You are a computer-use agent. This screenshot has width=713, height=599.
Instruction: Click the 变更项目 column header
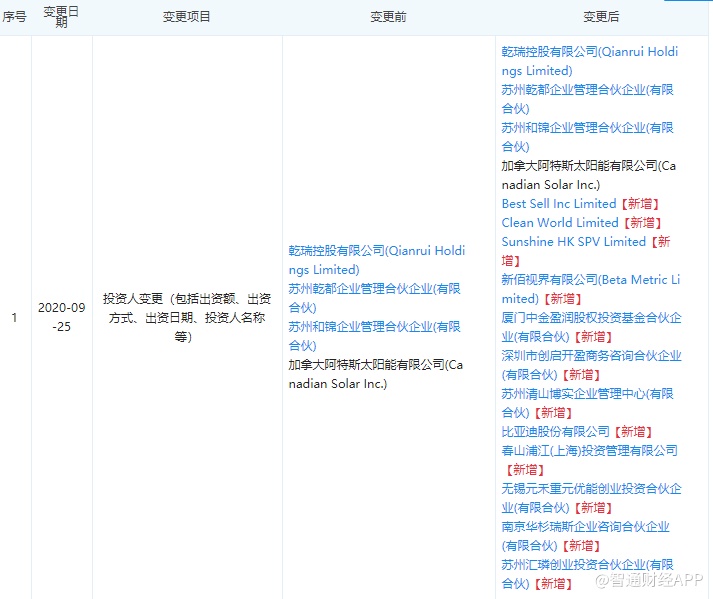tap(187, 17)
